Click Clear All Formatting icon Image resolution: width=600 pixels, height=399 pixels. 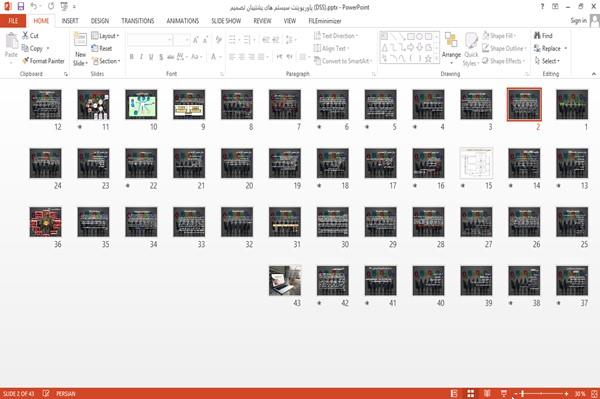[218, 40]
